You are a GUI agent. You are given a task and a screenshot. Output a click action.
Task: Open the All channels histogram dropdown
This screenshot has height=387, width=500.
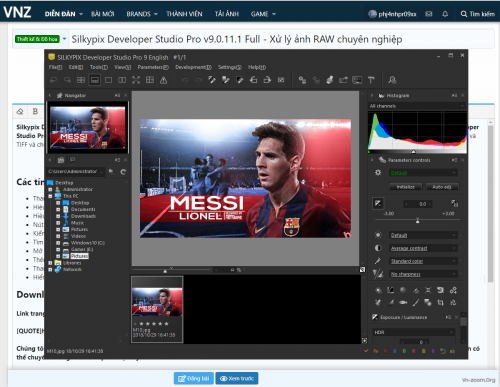pyautogui.click(x=417, y=106)
